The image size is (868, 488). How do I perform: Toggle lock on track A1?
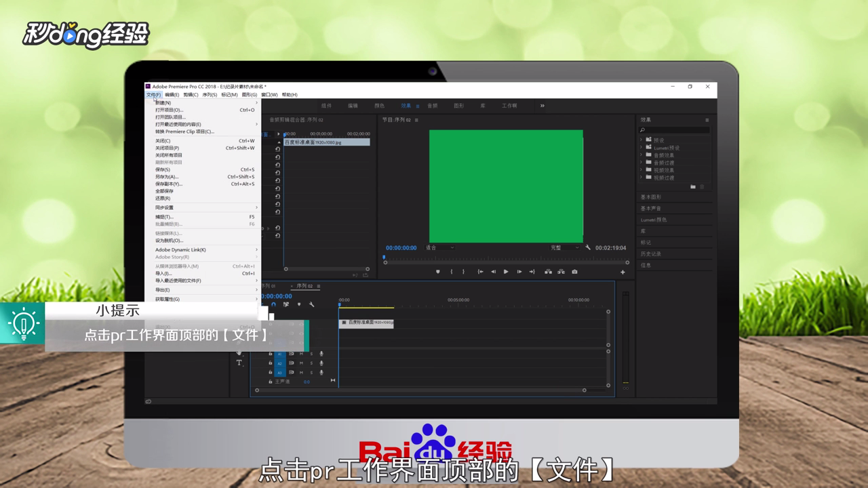tap(270, 354)
